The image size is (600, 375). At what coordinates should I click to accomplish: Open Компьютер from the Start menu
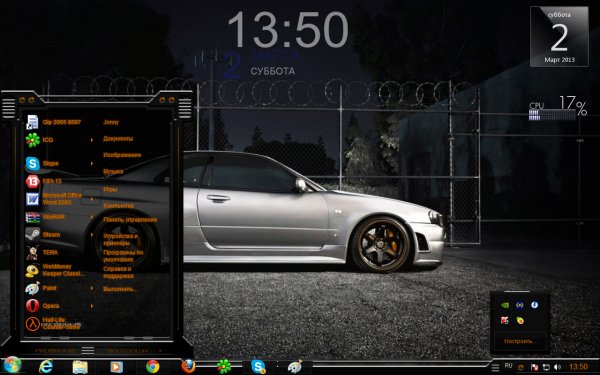click(119, 205)
